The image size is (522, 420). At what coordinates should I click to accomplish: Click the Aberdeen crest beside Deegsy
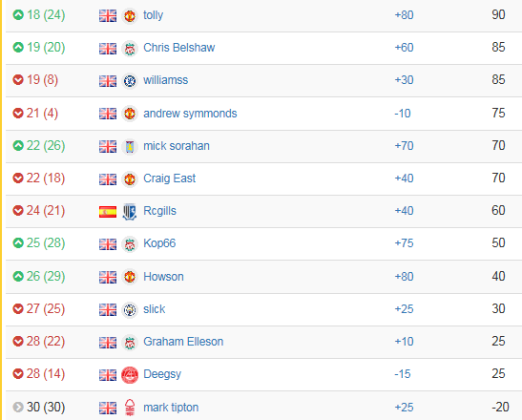[x=130, y=375]
